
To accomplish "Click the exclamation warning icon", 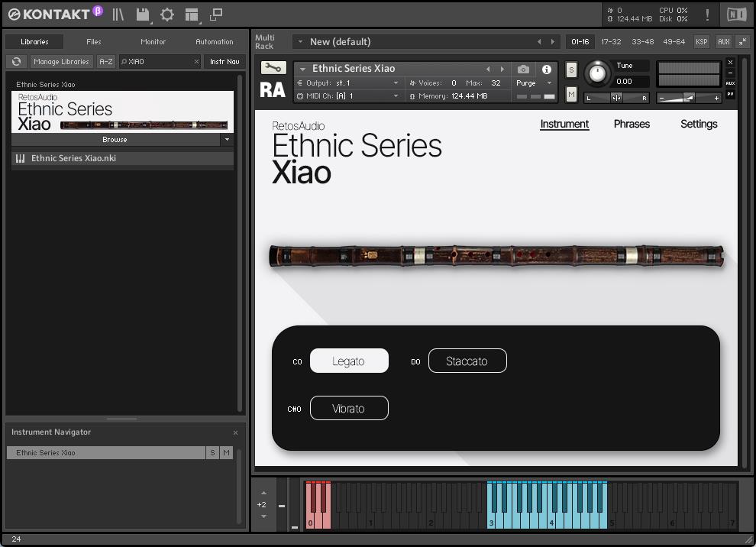I will 707,15.
